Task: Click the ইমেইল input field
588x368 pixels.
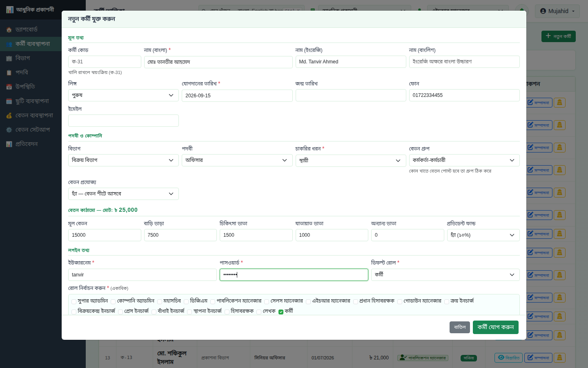Action: (x=123, y=121)
